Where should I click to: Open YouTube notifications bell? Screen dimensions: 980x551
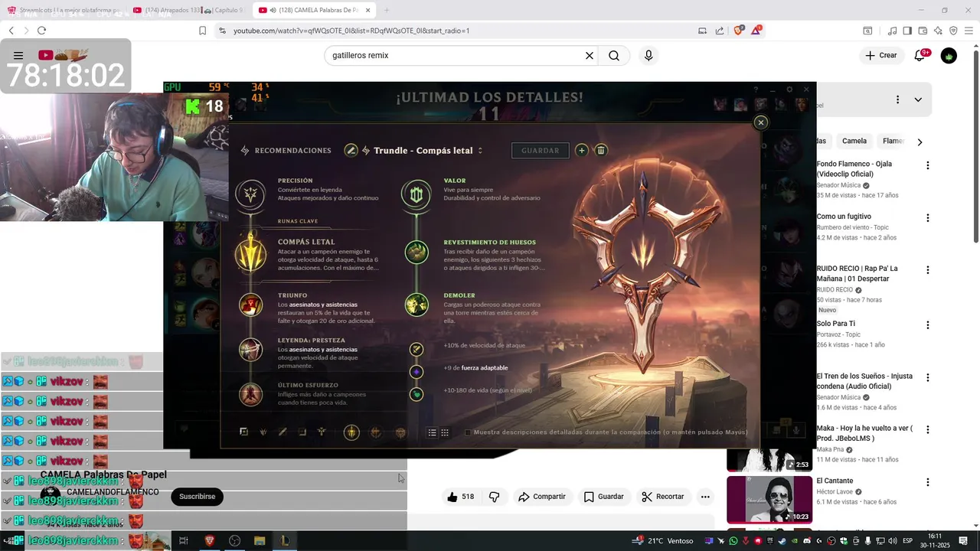[921, 56]
